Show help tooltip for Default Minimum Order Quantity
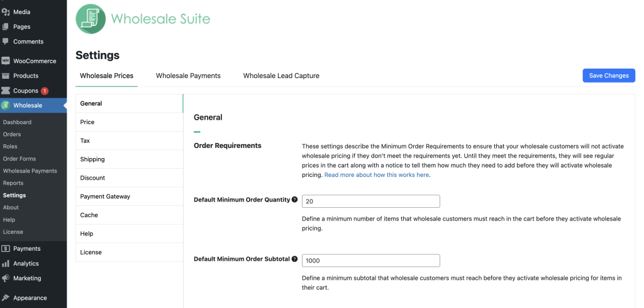 click(294, 200)
